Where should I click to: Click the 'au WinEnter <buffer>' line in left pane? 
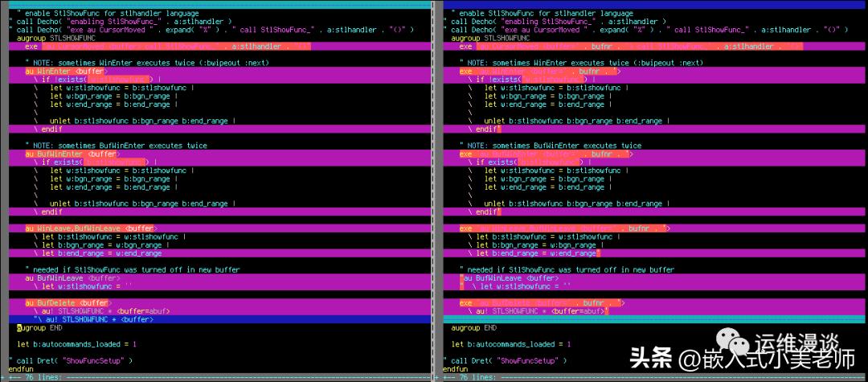pyautogui.click(x=219, y=72)
